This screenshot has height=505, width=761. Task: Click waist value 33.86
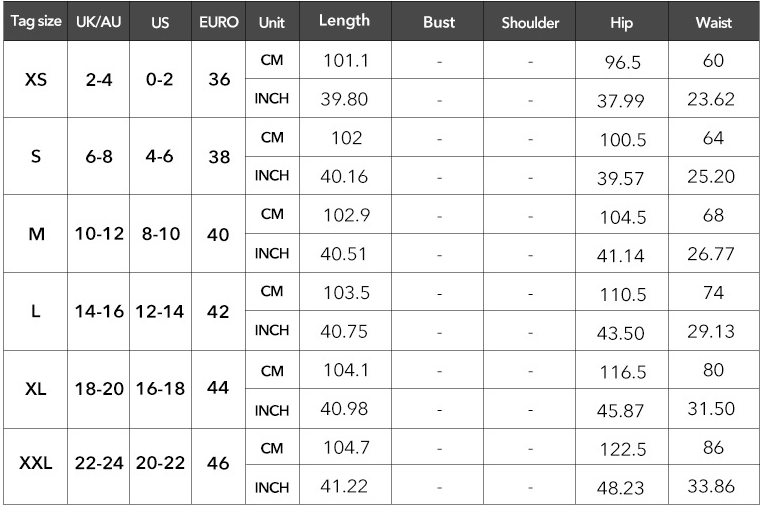click(711, 486)
